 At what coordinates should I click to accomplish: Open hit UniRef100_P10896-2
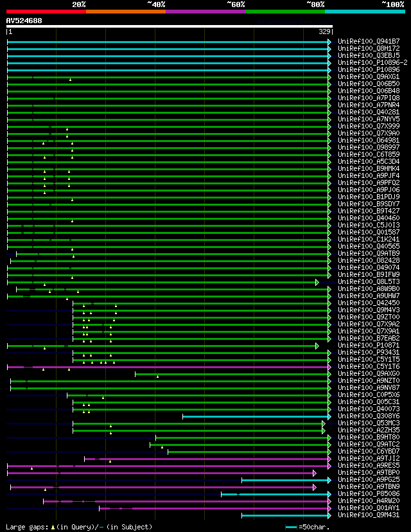point(372,63)
